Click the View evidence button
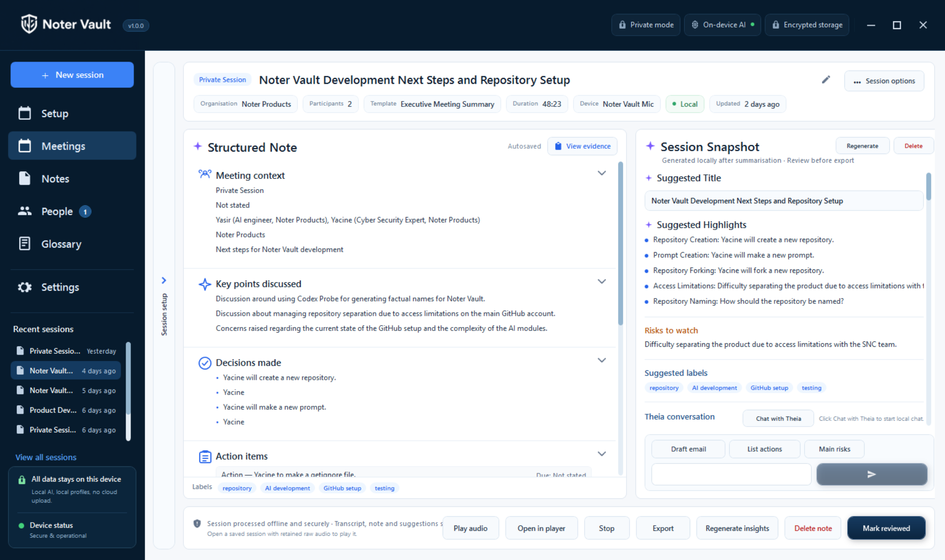This screenshot has height=560, width=945. coord(582,146)
